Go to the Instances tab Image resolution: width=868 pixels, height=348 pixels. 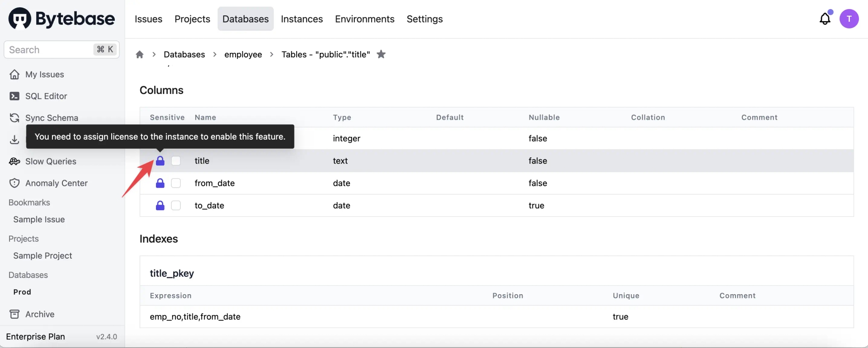click(302, 19)
